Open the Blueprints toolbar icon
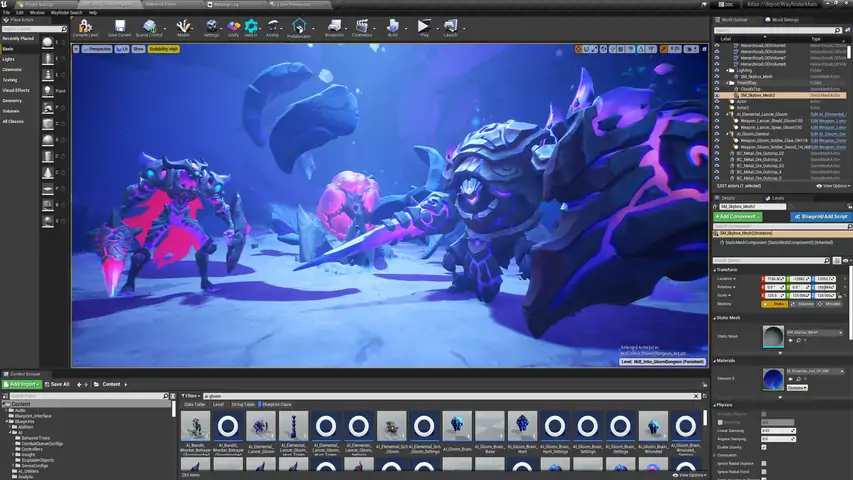853x480 pixels. click(334, 27)
